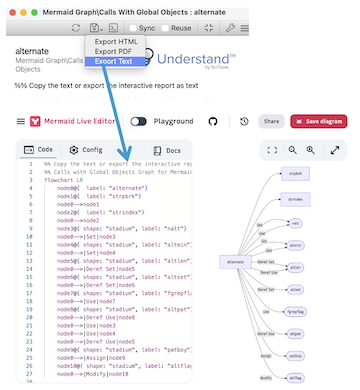The width and height of the screenshot is (360, 390).
Task: Click the terminal script icon in toolbar
Action: pyautogui.click(x=114, y=28)
